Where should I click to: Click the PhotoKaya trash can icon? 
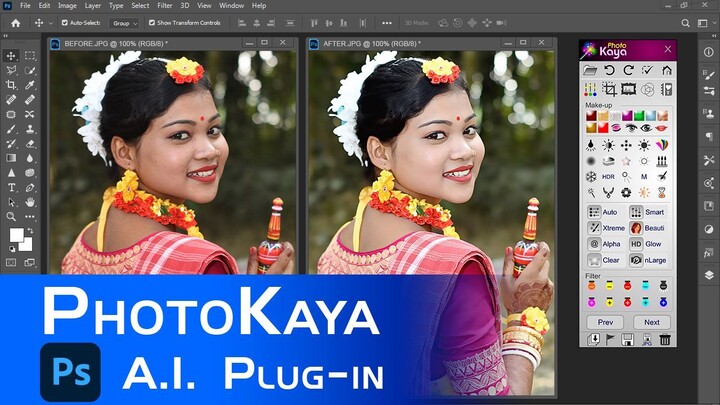(665, 339)
